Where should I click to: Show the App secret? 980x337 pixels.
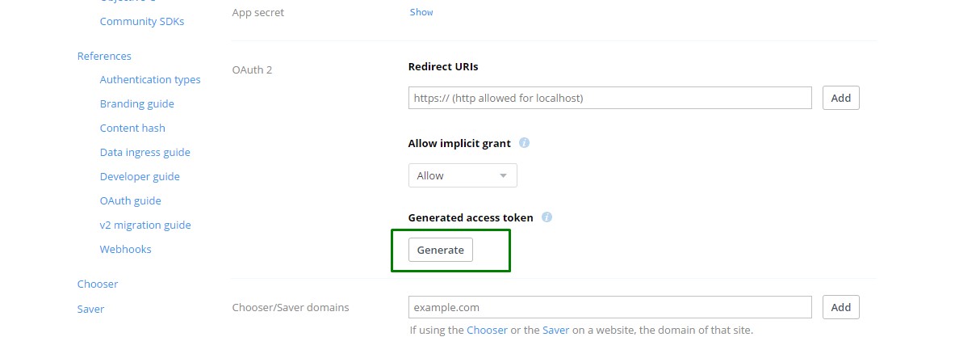click(421, 12)
